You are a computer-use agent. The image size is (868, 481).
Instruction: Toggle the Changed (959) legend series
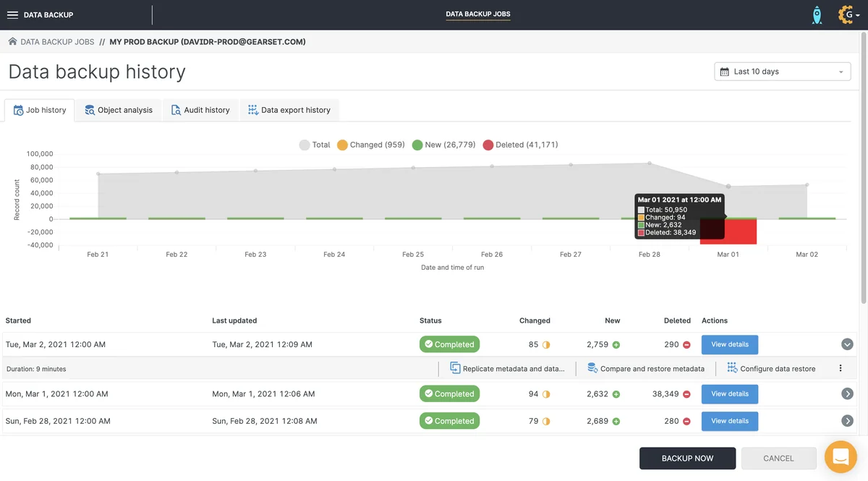370,145
